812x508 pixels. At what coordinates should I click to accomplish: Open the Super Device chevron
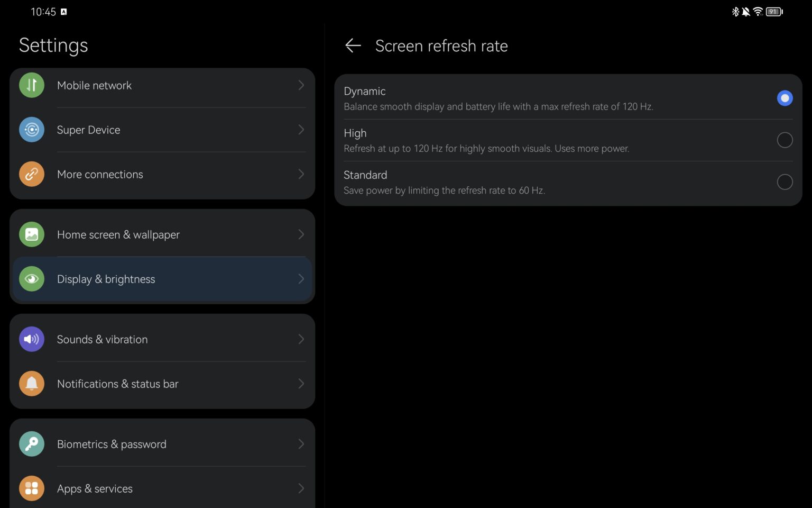tap(301, 130)
